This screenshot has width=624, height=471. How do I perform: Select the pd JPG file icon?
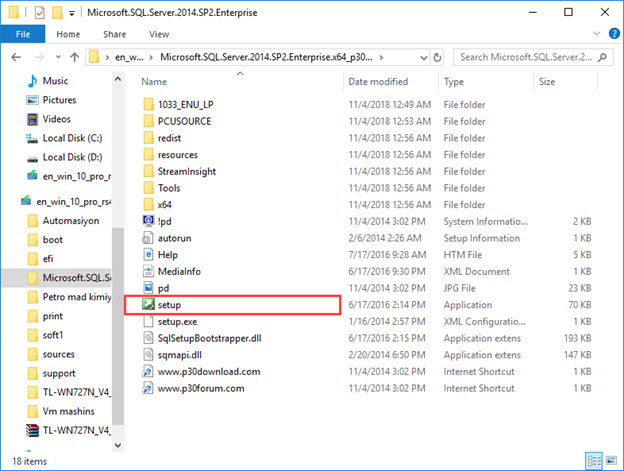(x=148, y=288)
